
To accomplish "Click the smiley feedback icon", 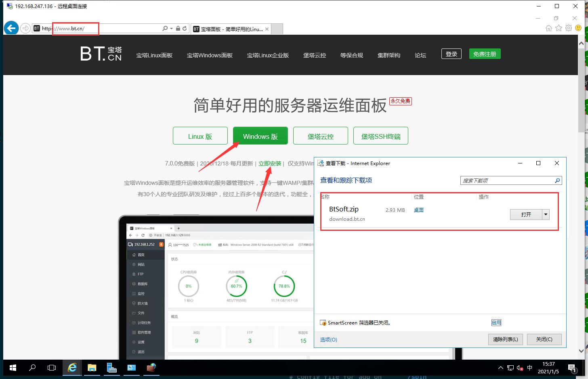I will tap(578, 28).
